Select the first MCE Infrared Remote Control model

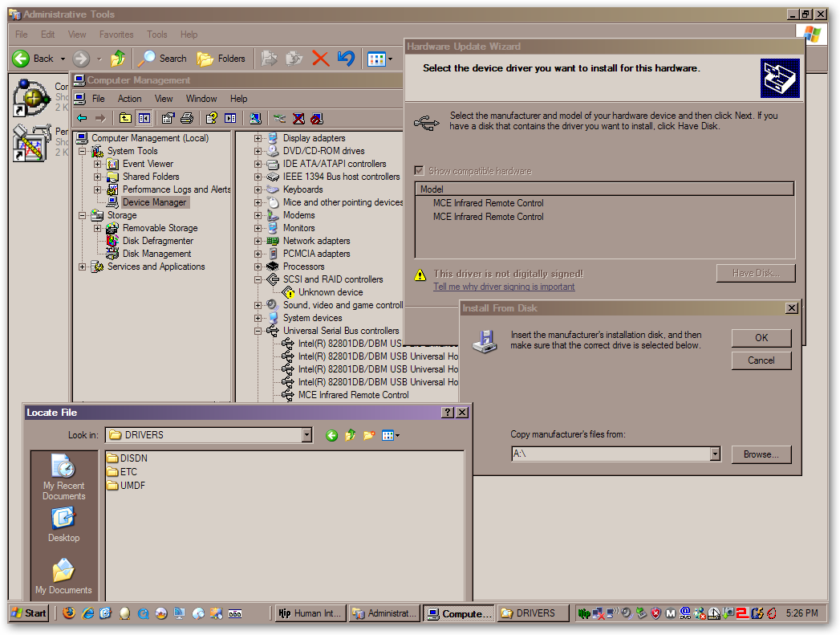click(488, 203)
